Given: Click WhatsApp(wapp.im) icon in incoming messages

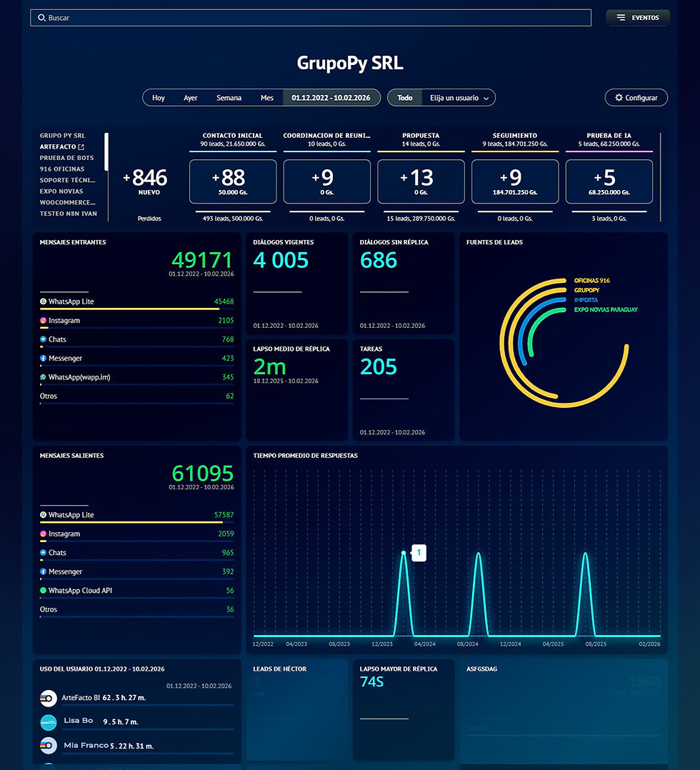Looking at the screenshot, I should point(44,377).
